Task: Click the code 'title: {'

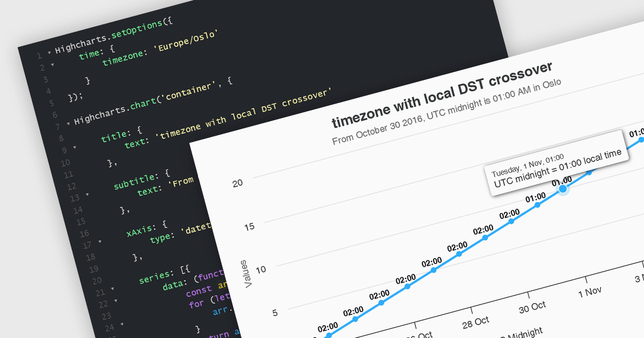Action: [121, 134]
